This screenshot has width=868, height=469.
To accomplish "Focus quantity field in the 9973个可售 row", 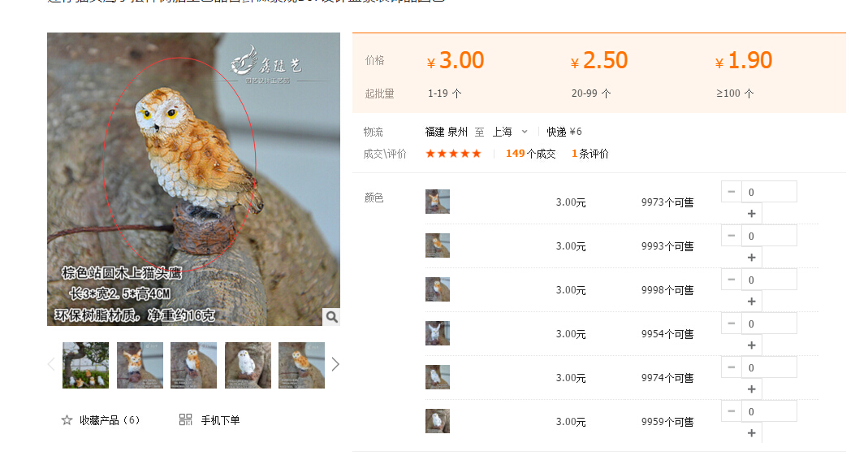I will coord(770,192).
